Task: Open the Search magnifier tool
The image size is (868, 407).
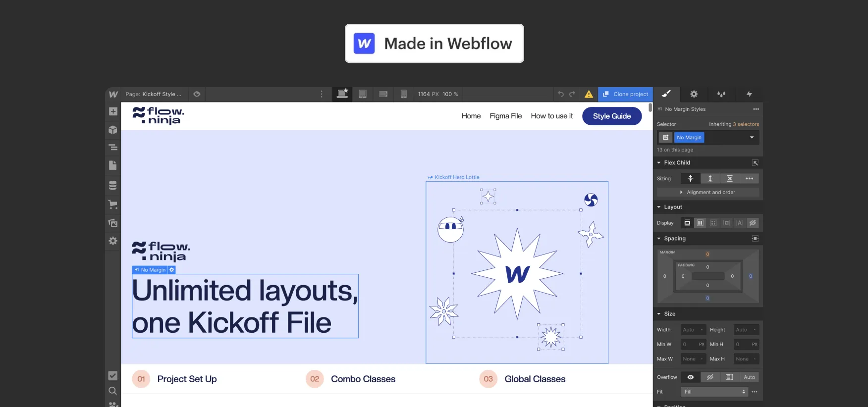Action: [113, 391]
